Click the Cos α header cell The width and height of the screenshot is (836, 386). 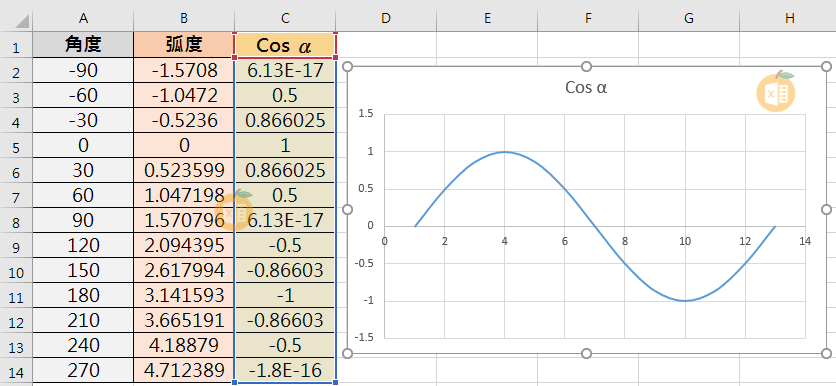[285, 45]
